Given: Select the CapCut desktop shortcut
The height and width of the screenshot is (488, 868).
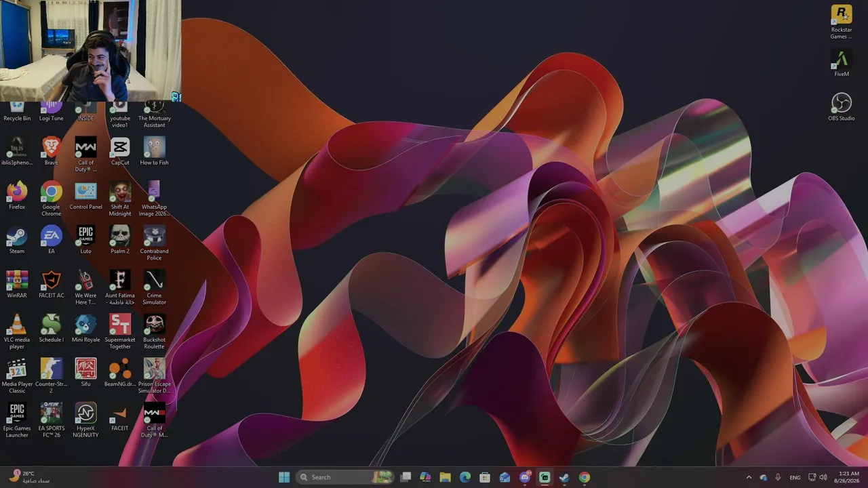Looking at the screenshot, I should [120, 151].
